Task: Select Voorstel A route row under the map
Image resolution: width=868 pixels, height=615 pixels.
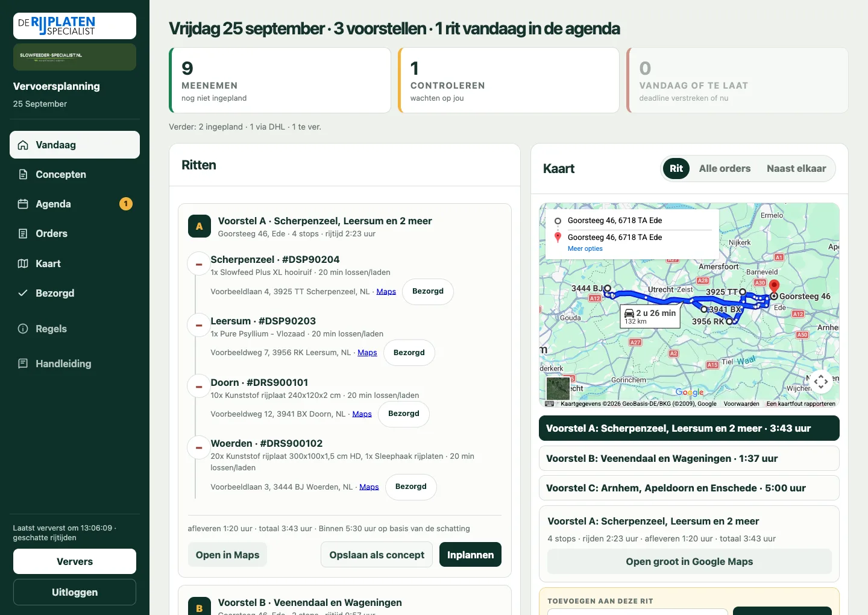Action: pyautogui.click(x=689, y=428)
